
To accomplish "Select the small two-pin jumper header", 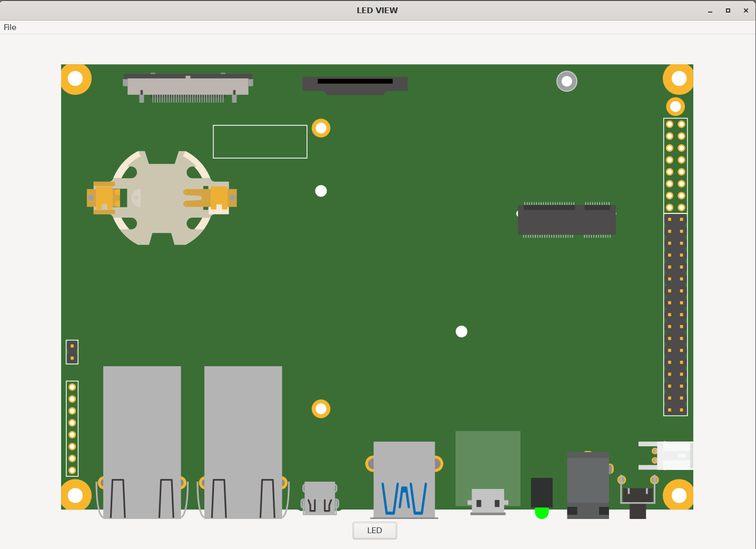I will coord(72,352).
